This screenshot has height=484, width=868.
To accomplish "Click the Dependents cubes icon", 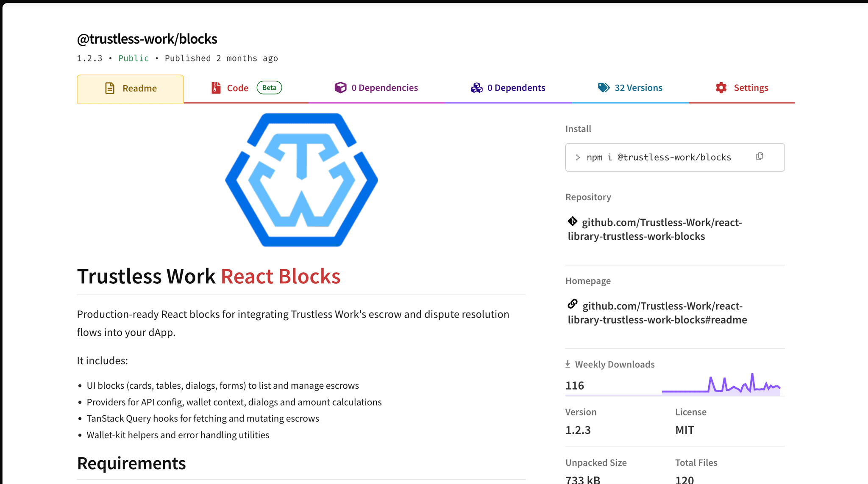I will click(477, 88).
